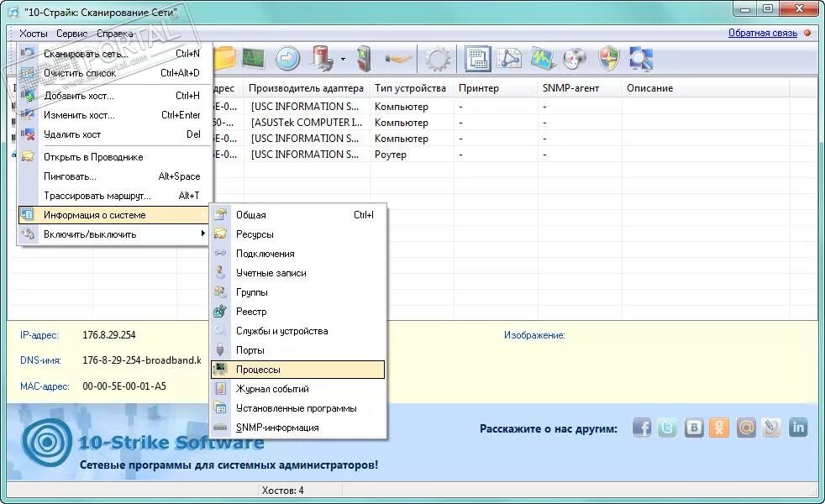
Task: Choose Удалить хост menu entry
Action: pos(115,134)
